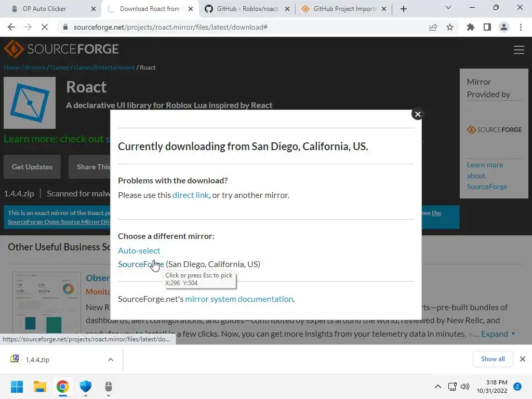Open File Explorer from taskbar
The height and width of the screenshot is (399, 532).
point(39,387)
